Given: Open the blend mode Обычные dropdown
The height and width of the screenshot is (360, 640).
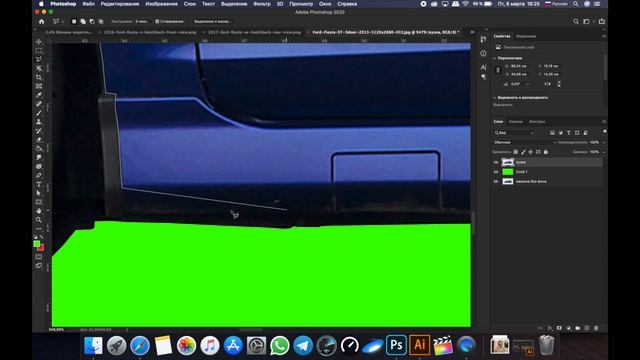Looking at the screenshot, I should coord(524,142).
